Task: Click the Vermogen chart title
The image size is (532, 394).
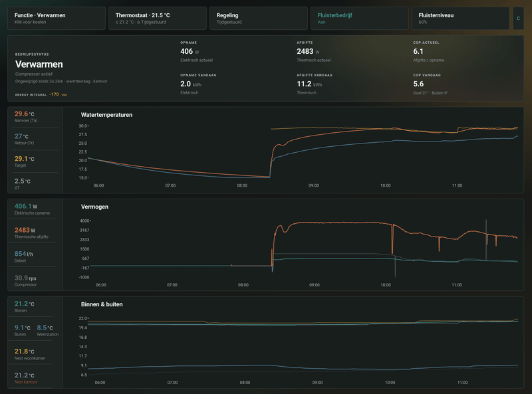Action: point(94,207)
